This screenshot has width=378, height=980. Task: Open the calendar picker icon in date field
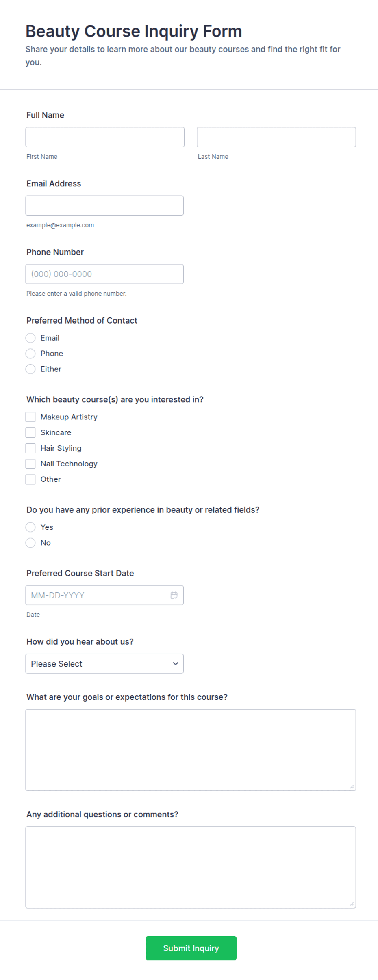[x=174, y=595]
